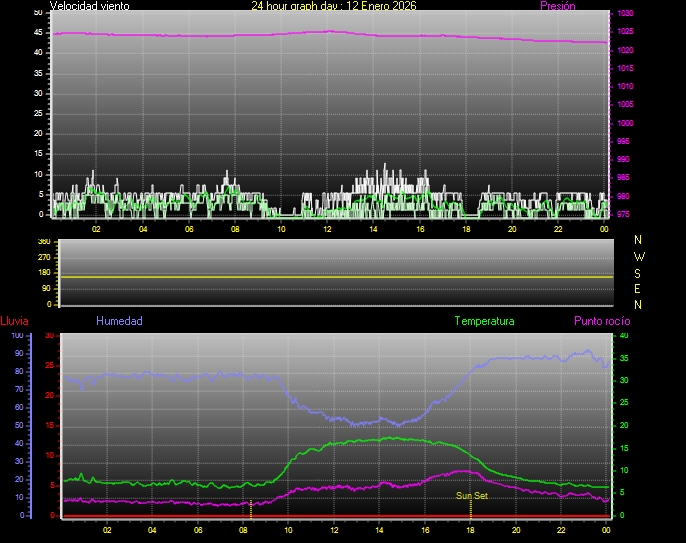The image size is (686, 543).
Task: Click the 40 temperature axis value
Action: point(624,335)
